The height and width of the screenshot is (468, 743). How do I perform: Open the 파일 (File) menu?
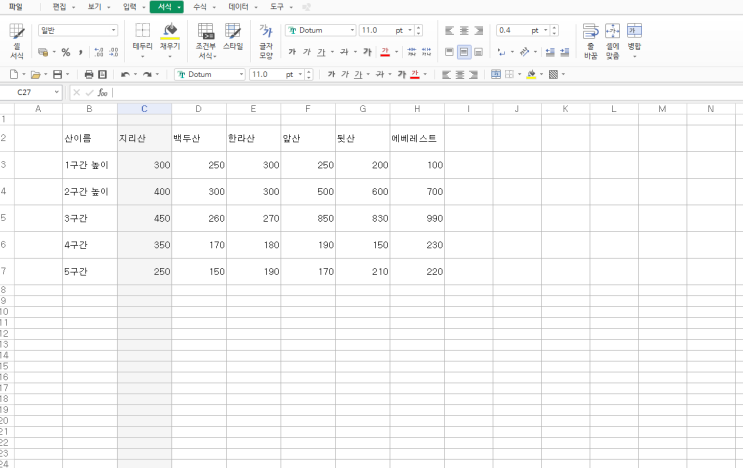16,7
